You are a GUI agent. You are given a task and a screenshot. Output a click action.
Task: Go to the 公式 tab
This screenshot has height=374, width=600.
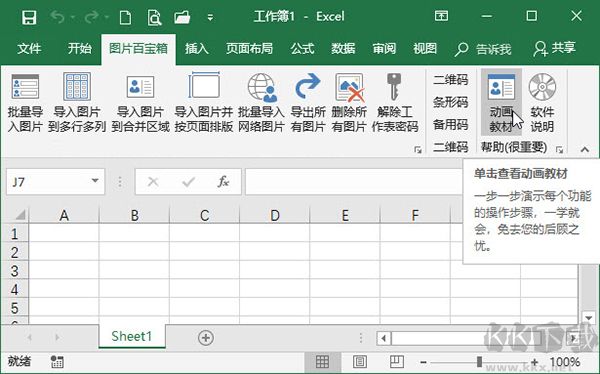pyautogui.click(x=302, y=49)
